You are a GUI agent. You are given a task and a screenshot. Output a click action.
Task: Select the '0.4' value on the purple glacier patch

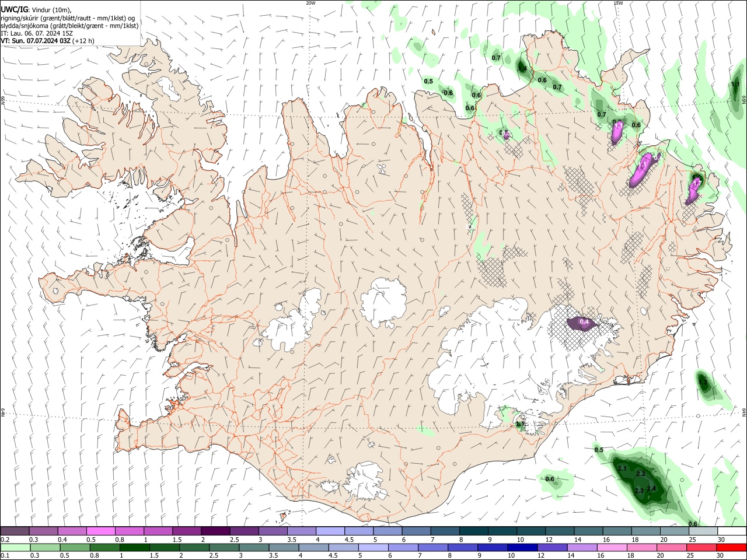(x=584, y=323)
